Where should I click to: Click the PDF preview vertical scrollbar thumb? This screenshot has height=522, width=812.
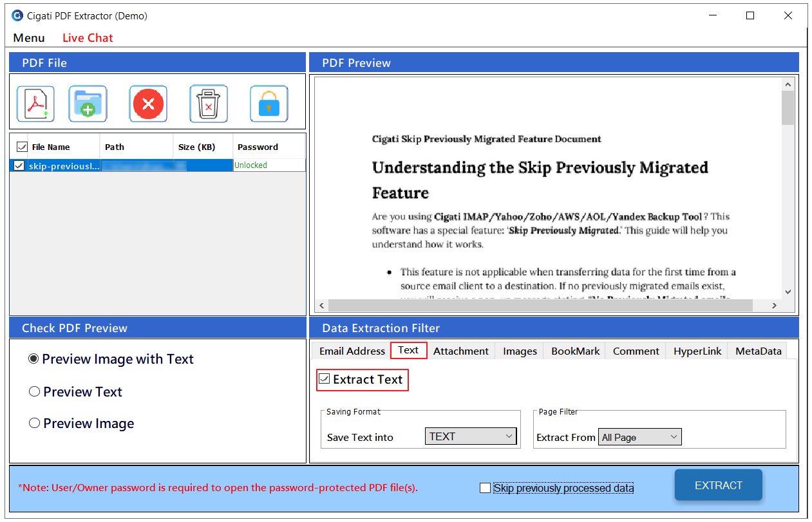tap(788, 107)
